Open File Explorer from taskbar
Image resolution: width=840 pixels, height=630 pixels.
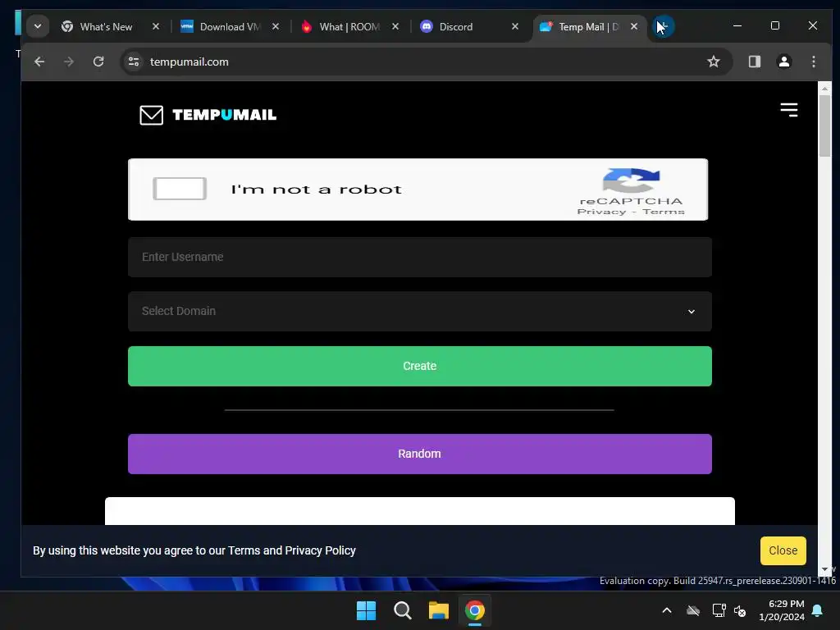click(438, 610)
